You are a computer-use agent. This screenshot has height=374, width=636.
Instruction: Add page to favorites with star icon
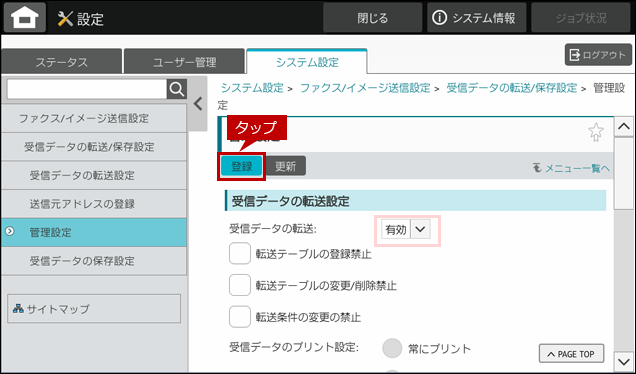pyautogui.click(x=595, y=132)
